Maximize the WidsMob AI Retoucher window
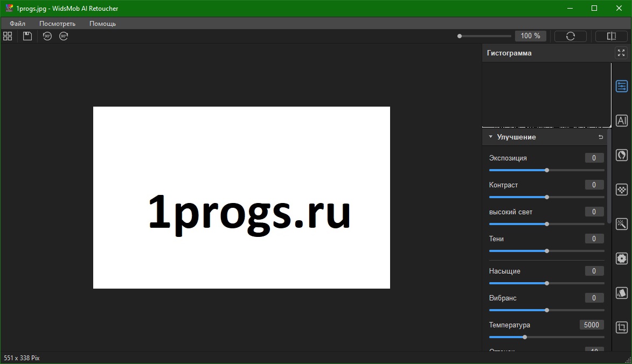The width and height of the screenshot is (632, 364). [x=594, y=8]
